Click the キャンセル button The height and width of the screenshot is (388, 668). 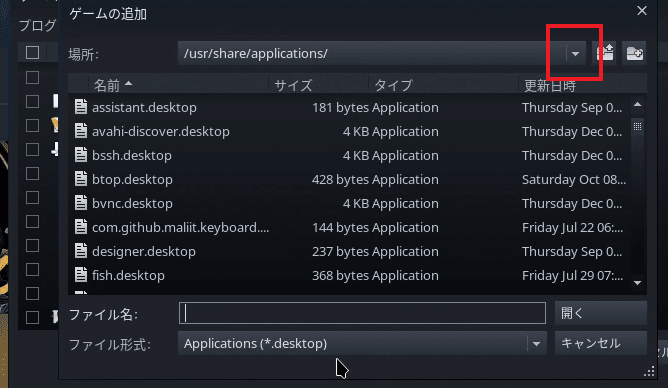pos(601,343)
